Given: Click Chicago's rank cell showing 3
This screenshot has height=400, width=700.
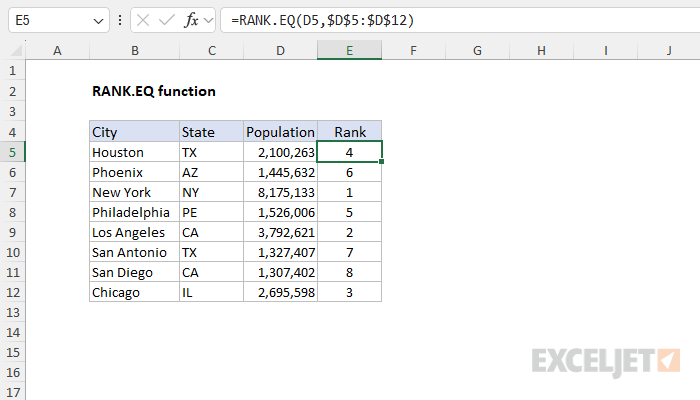Looking at the screenshot, I should pos(350,292).
